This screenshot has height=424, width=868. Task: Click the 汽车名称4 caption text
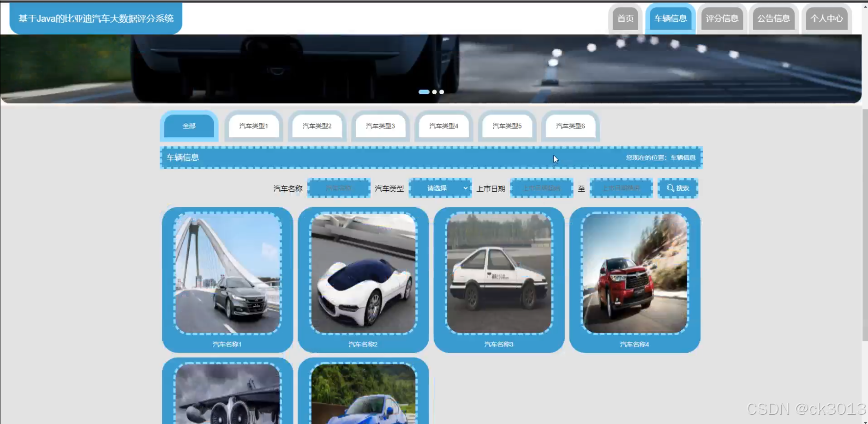coord(635,344)
